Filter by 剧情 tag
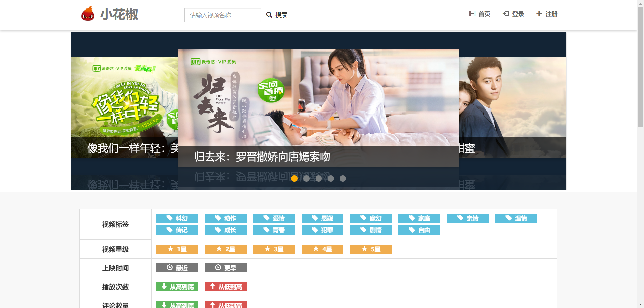The height and width of the screenshot is (308, 644). pos(371,230)
